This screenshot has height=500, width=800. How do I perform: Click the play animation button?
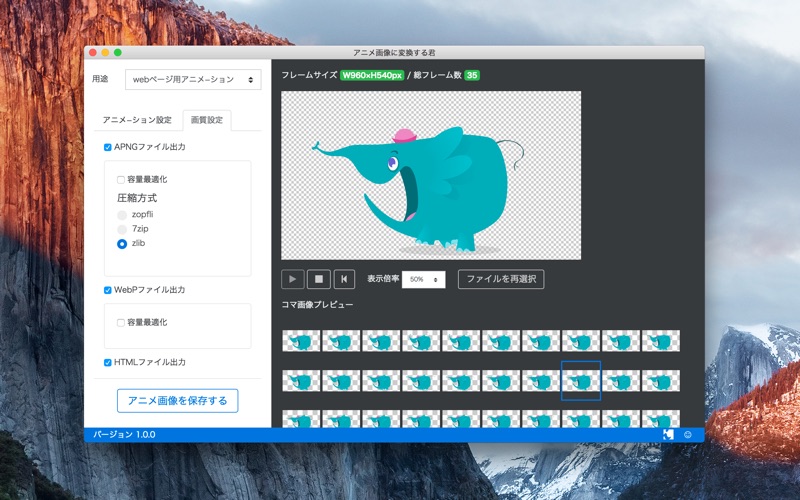tap(293, 279)
